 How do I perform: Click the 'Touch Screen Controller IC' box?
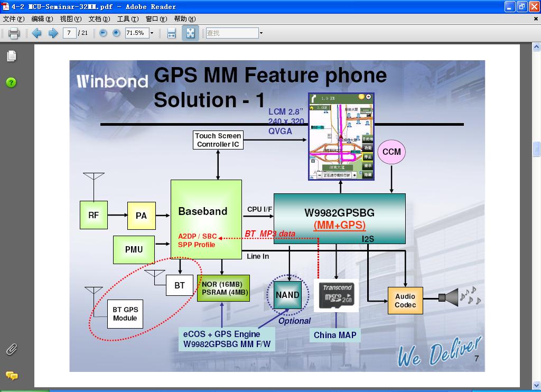(x=218, y=140)
